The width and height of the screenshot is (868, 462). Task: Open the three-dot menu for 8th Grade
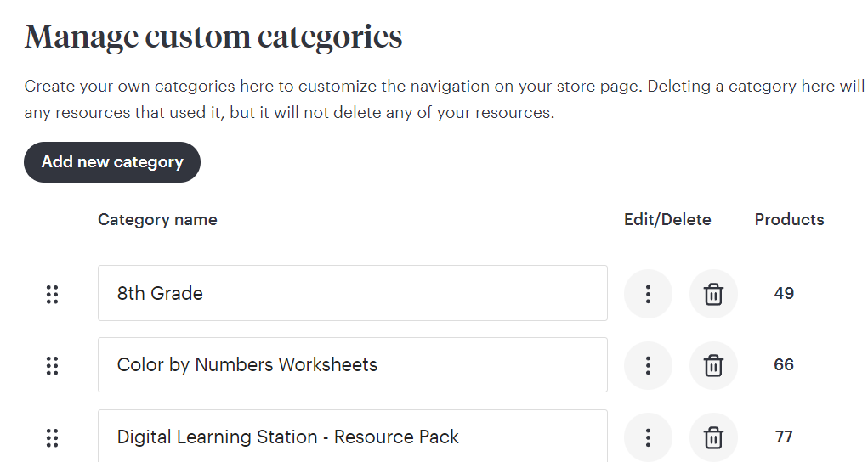tap(648, 294)
